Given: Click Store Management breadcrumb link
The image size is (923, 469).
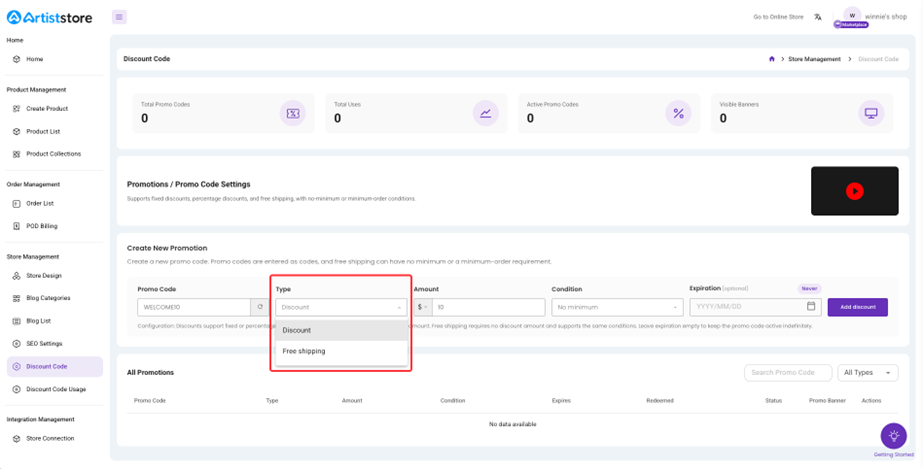Looking at the screenshot, I should point(814,59).
